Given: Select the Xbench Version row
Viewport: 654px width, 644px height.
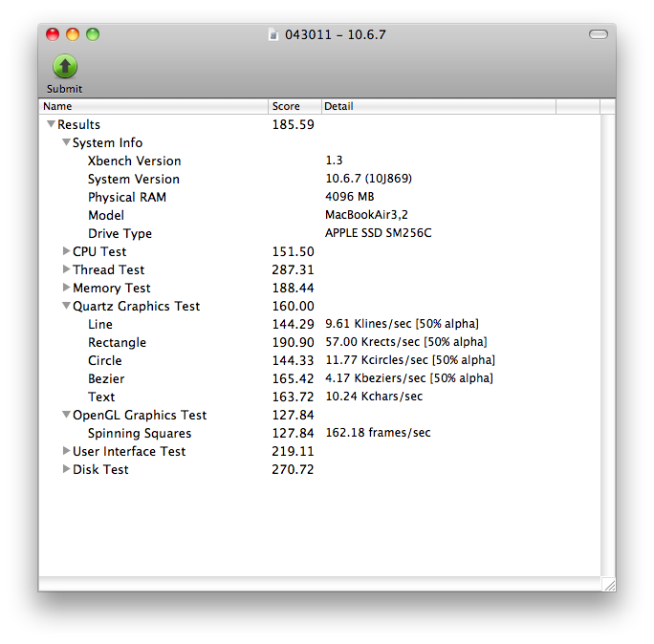Looking at the screenshot, I should pyautogui.click(x=319, y=161).
